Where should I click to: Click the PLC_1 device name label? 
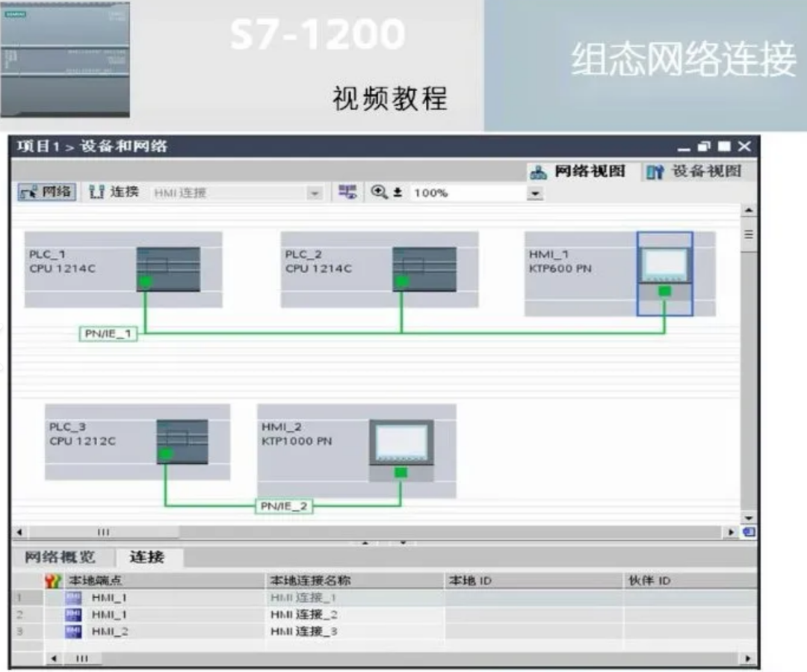47,254
